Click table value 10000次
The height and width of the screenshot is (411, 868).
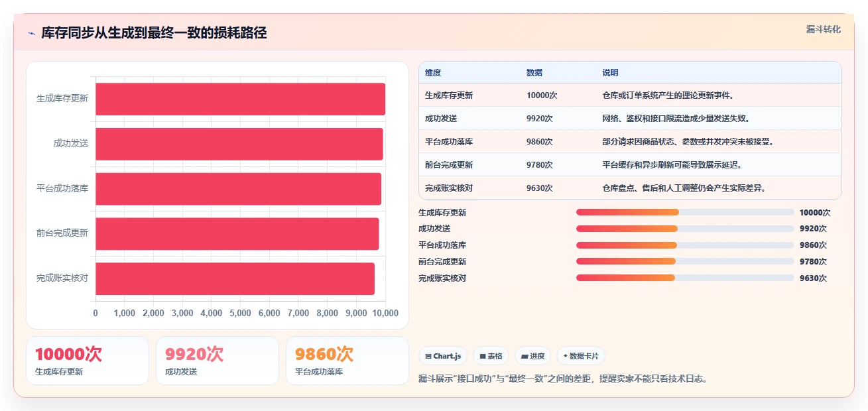[x=542, y=95]
